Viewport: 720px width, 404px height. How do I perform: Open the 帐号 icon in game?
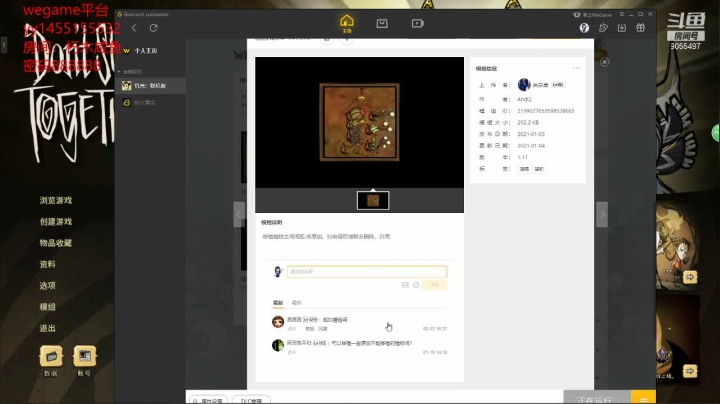(84, 356)
